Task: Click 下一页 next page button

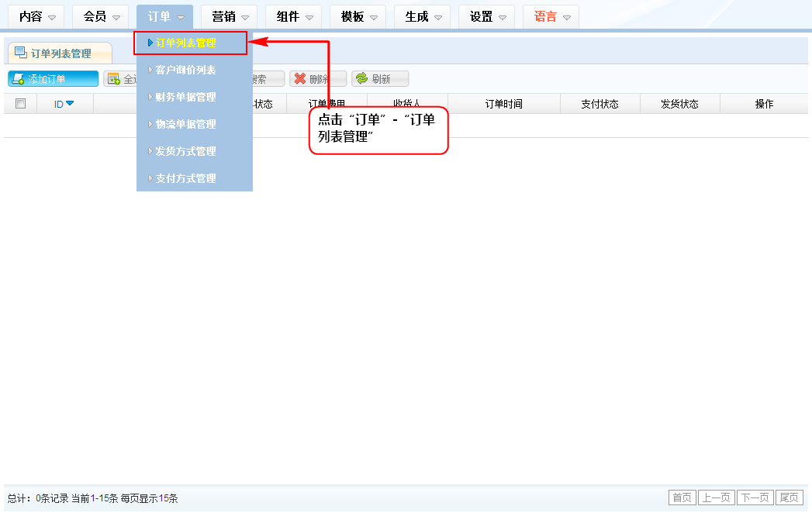Action: click(x=755, y=498)
